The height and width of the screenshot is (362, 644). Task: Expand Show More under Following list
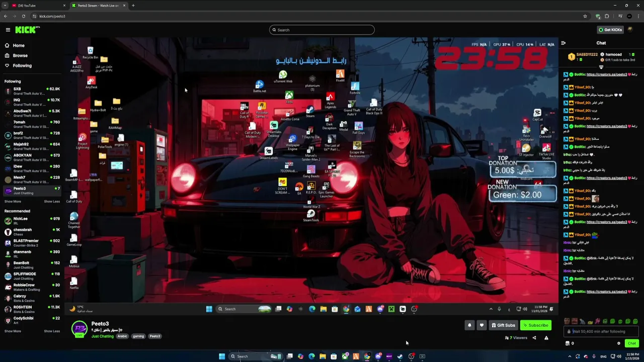[13, 202]
